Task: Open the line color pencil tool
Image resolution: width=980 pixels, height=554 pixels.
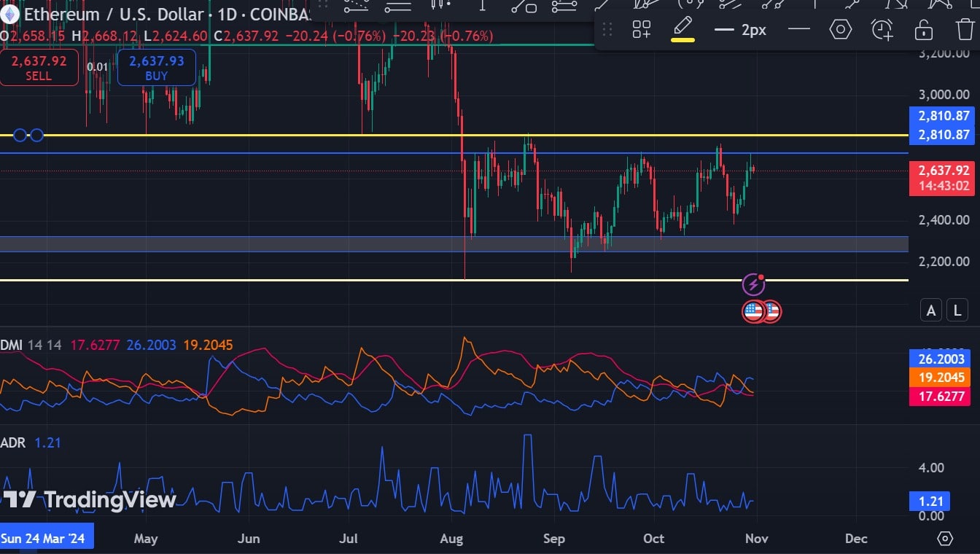Action: coord(682,30)
